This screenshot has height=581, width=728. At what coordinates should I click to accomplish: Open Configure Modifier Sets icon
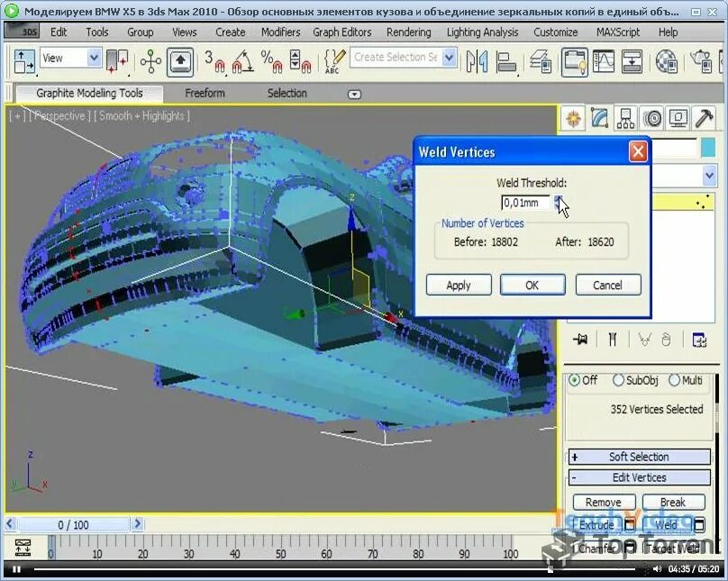(x=699, y=340)
